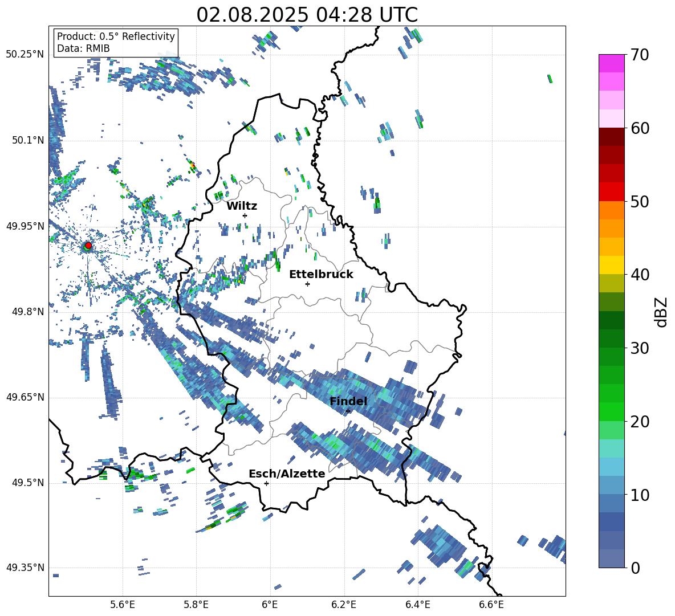
Task: Click the Esch/Alzette city label
Action: (287, 474)
